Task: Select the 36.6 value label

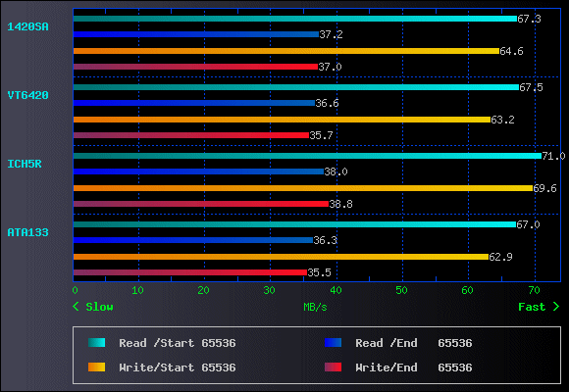Action: click(327, 103)
